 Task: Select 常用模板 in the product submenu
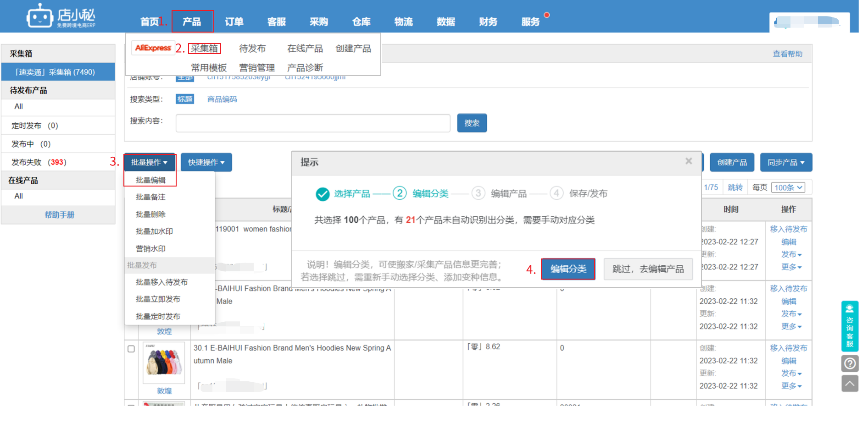tap(209, 67)
